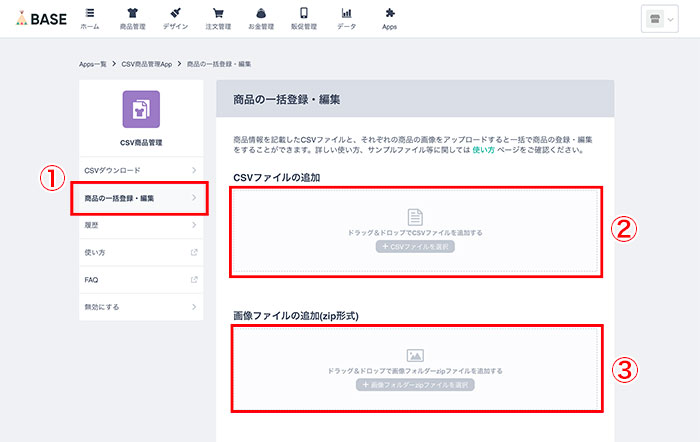
Task: Click ドラッグ&ドロップでCSVファイルを追加する text
Action: click(x=415, y=233)
